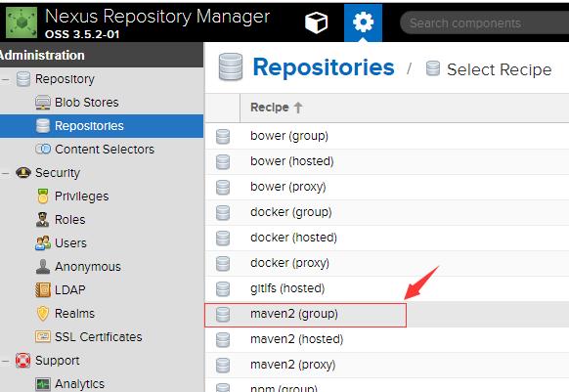The width and height of the screenshot is (569, 392).
Task: Open Blob Stores
Action: [86, 103]
